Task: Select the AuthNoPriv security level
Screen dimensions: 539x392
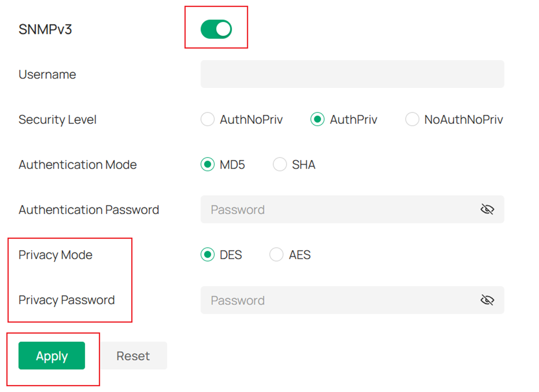Action: (x=207, y=119)
